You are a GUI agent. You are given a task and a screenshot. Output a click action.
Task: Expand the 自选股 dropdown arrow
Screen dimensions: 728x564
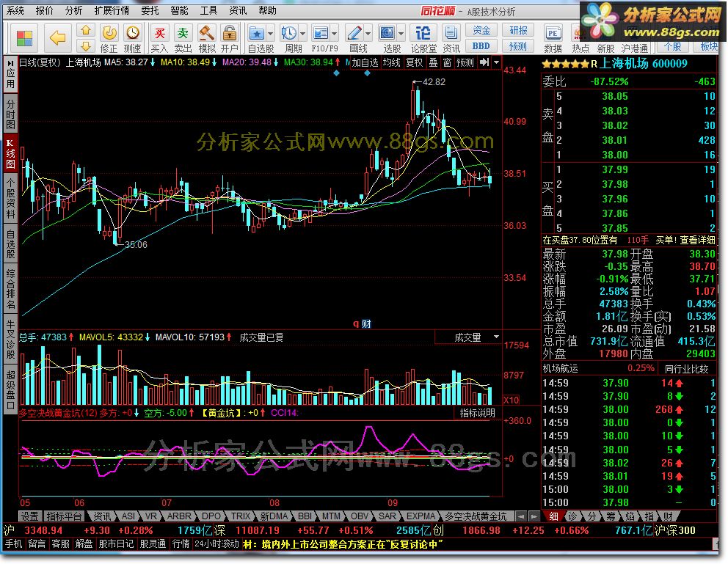270,34
